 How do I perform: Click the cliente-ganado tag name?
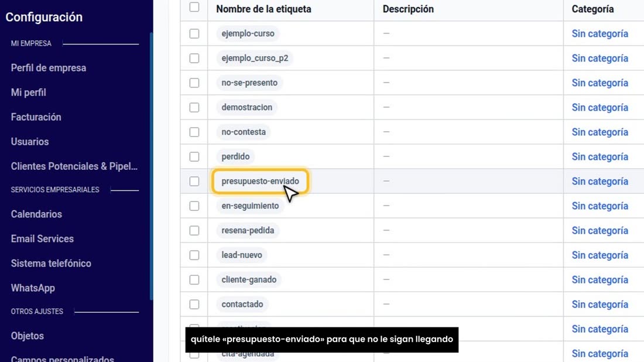pyautogui.click(x=249, y=280)
